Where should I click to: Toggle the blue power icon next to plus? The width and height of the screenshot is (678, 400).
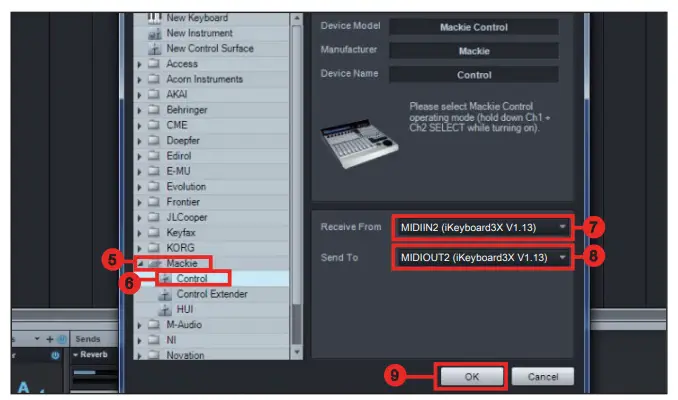pos(61,339)
